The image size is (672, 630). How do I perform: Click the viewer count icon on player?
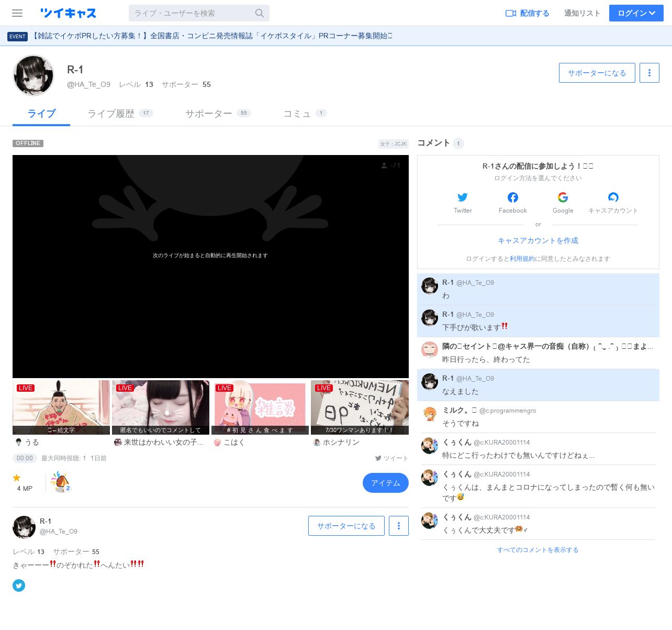tap(385, 165)
